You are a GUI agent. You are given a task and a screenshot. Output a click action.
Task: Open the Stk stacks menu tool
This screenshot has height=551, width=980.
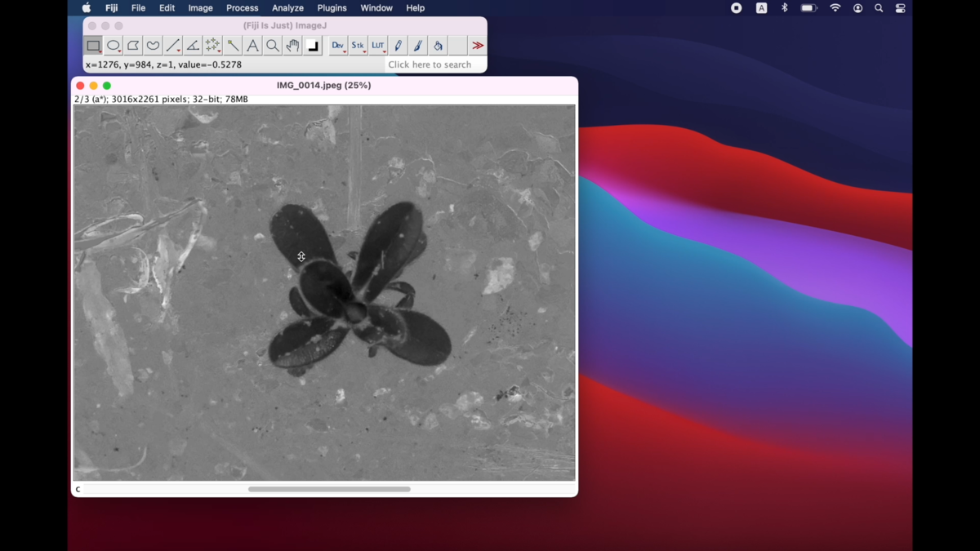358,46
